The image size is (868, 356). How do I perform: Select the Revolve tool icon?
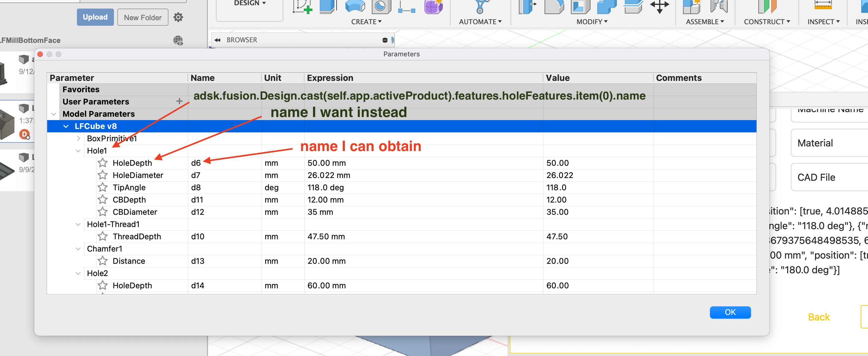point(355,6)
